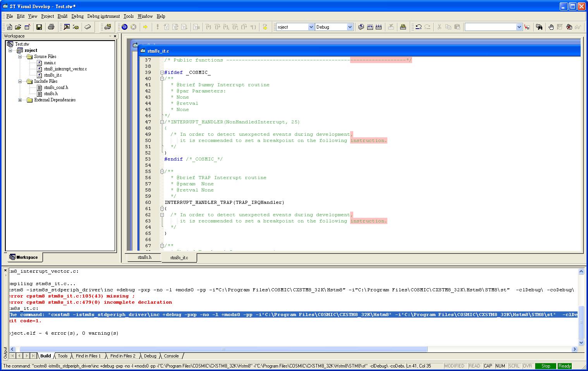Click the output panel scroll down arrow
The height and width of the screenshot is (371, 588).
[x=581, y=342]
